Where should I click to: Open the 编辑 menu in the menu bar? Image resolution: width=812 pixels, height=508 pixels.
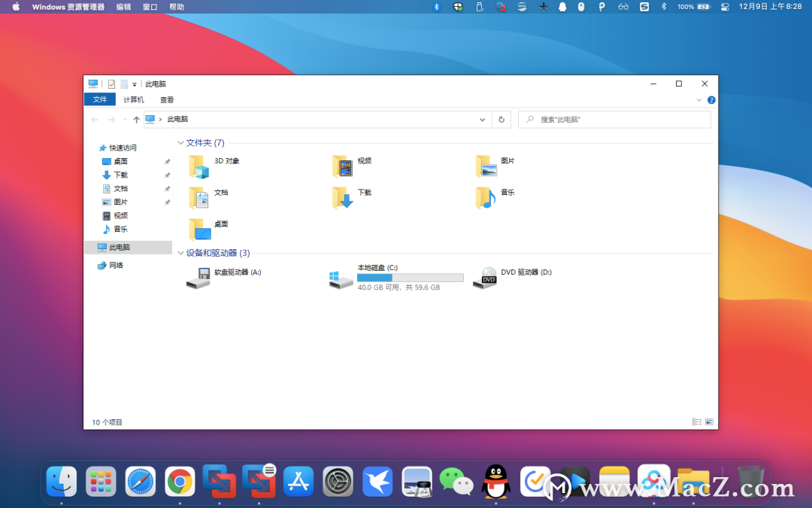point(124,7)
